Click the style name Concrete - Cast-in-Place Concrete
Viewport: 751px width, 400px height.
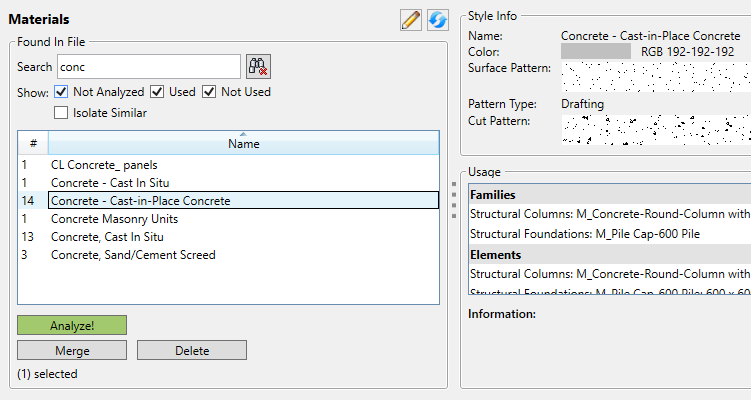click(650, 36)
